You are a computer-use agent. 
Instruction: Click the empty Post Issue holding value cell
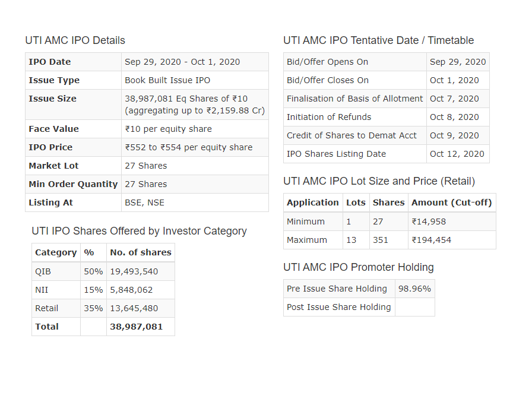pyautogui.click(x=414, y=307)
